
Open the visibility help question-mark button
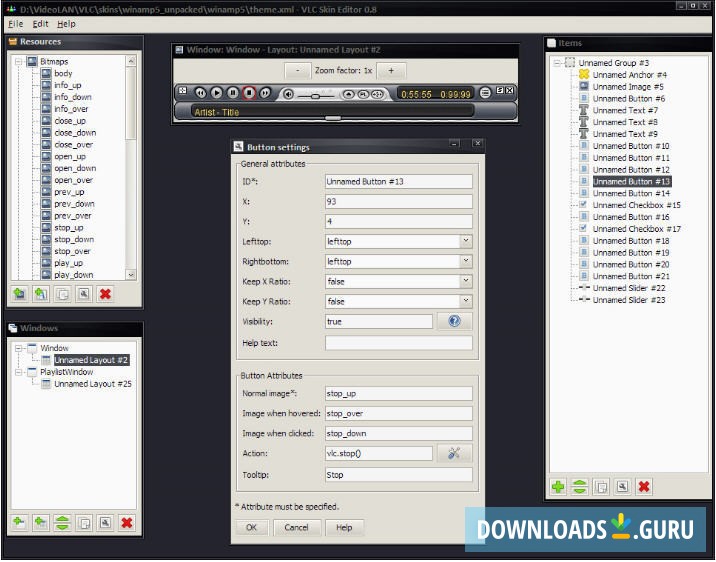pyautogui.click(x=454, y=322)
